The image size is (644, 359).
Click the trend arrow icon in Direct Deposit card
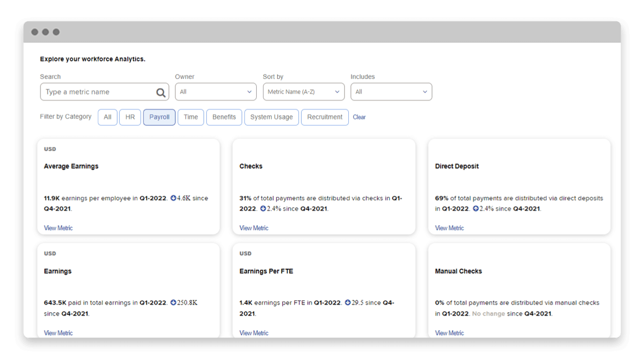pos(476,209)
